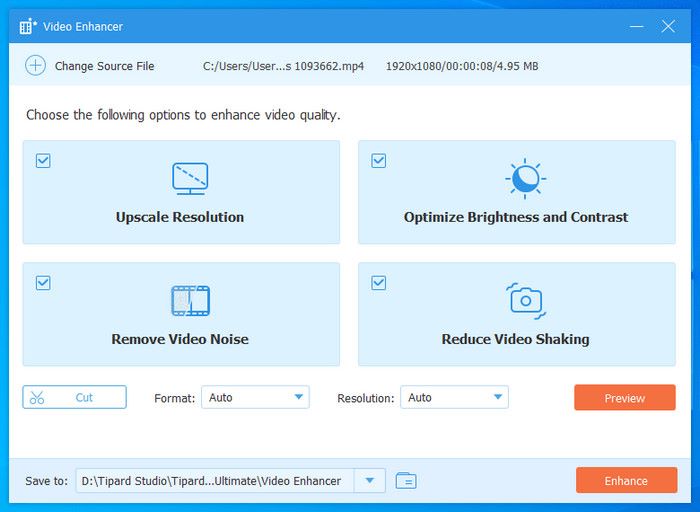Toggle the Remove Video Noise checkbox
700x512 pixels.
tap(43, 283)
